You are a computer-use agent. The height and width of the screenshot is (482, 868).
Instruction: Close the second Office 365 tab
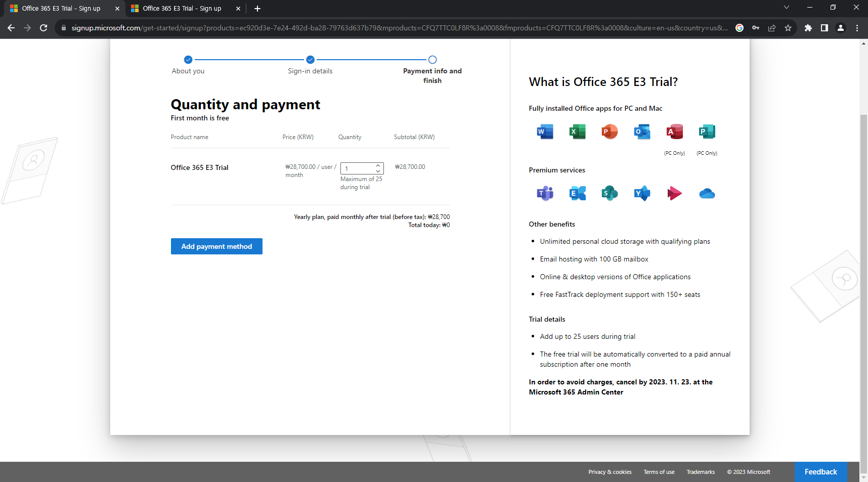(x=238, y=9)
